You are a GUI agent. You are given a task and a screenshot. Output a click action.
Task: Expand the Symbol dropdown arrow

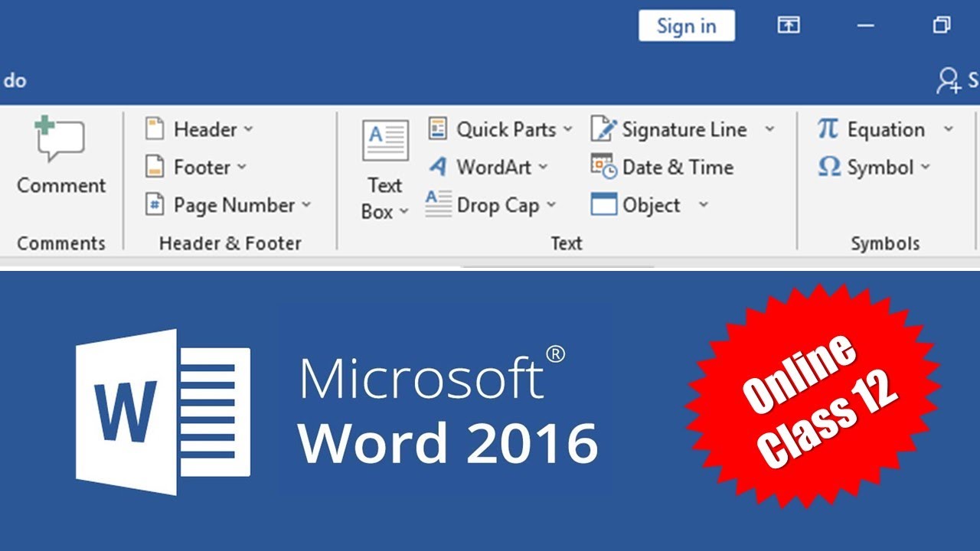[x=925, y=167]
